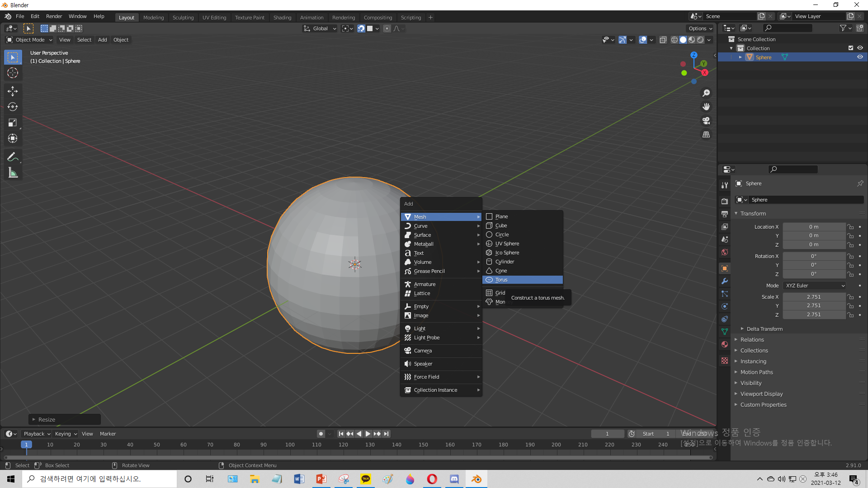Choose Torus from the Mesh submenu
868x488 pixels.
501,280
